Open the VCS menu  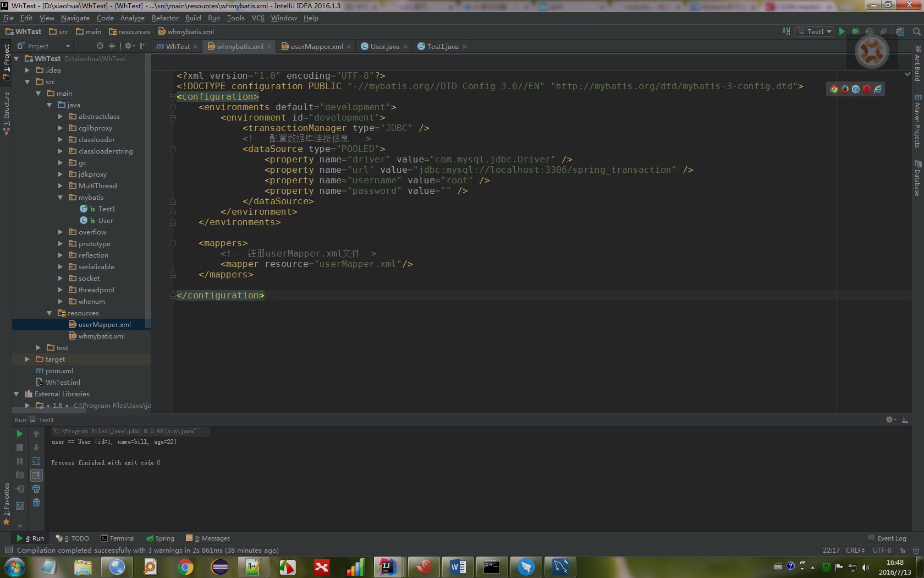pos(258,18)
